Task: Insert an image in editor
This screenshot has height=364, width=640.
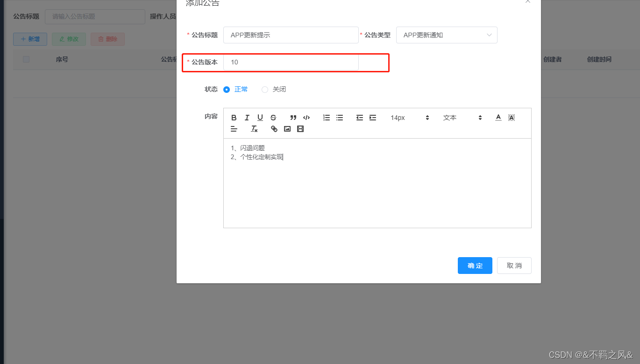Action: tap(287, 129)
